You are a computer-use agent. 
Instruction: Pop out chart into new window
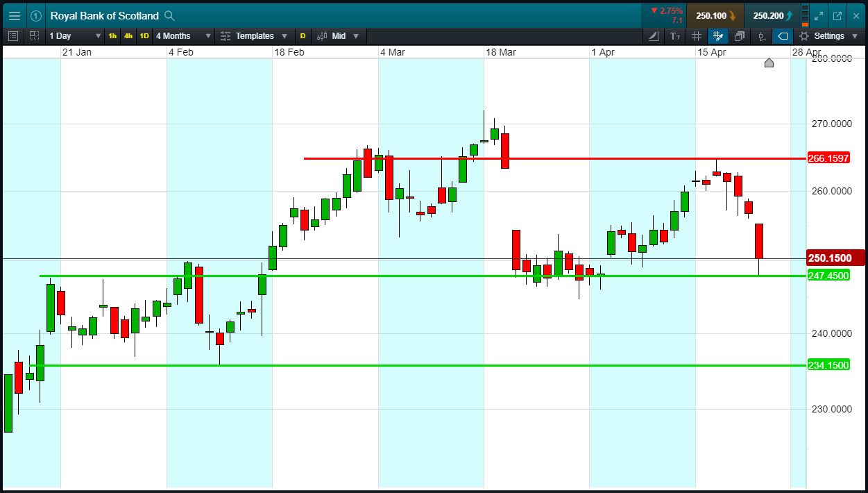pos(837,15)
